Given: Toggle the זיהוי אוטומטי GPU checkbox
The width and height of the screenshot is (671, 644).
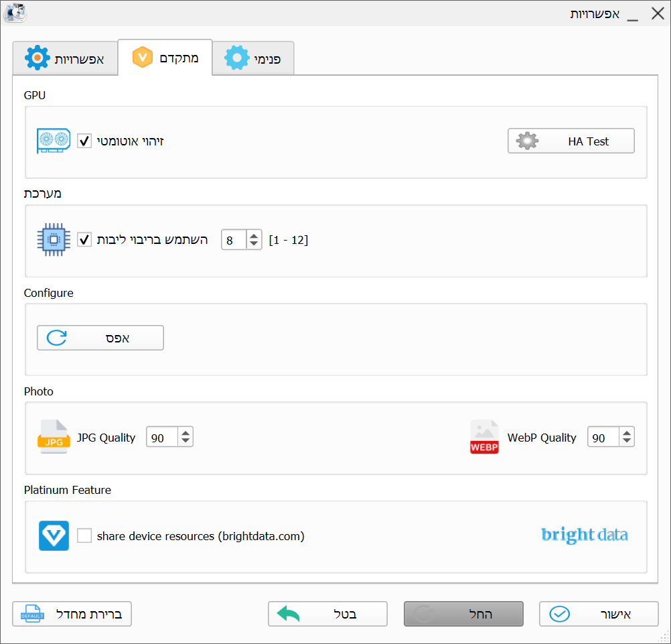Looking at the screenshot, I should coord(84,141).
